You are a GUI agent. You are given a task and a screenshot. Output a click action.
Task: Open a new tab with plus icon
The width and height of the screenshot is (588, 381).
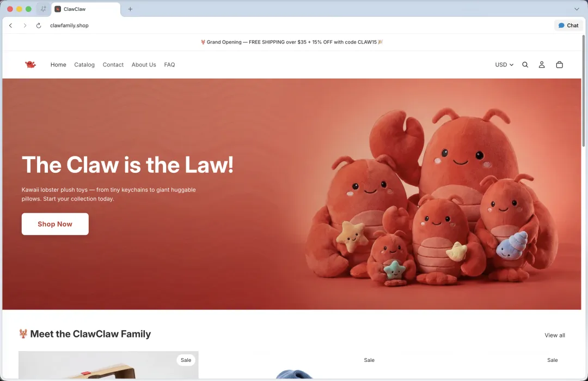(130, 9)
